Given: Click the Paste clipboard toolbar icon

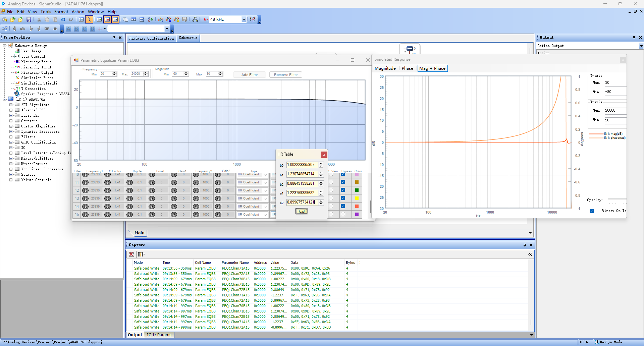Looking at the screenshot, I should click(x=55, y=19).
